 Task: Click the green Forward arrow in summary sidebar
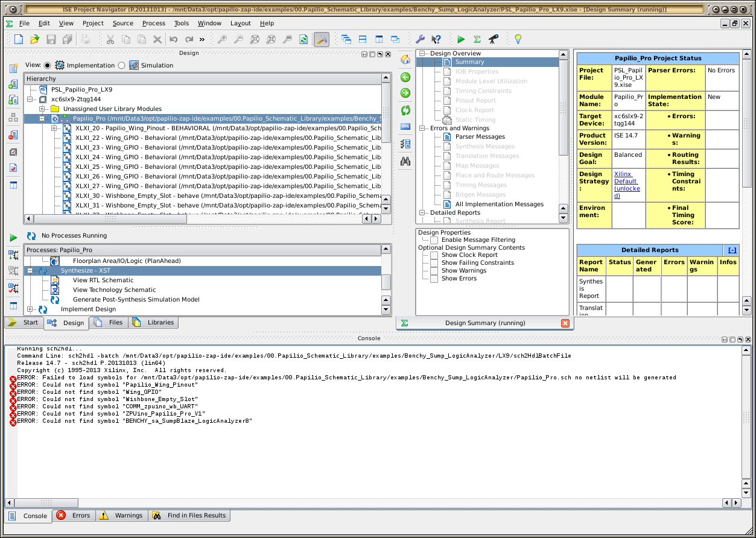coord(405,93)
